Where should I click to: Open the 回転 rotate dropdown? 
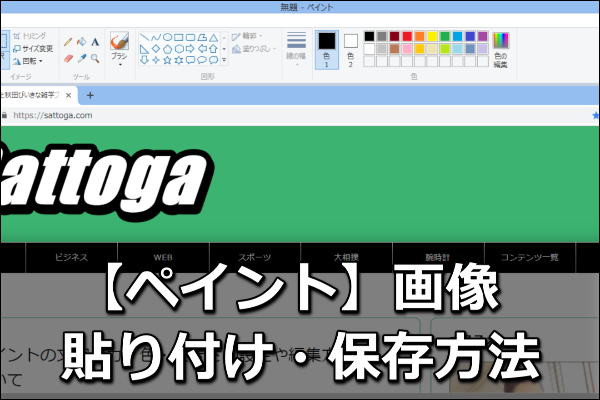(x=32, y=60)
